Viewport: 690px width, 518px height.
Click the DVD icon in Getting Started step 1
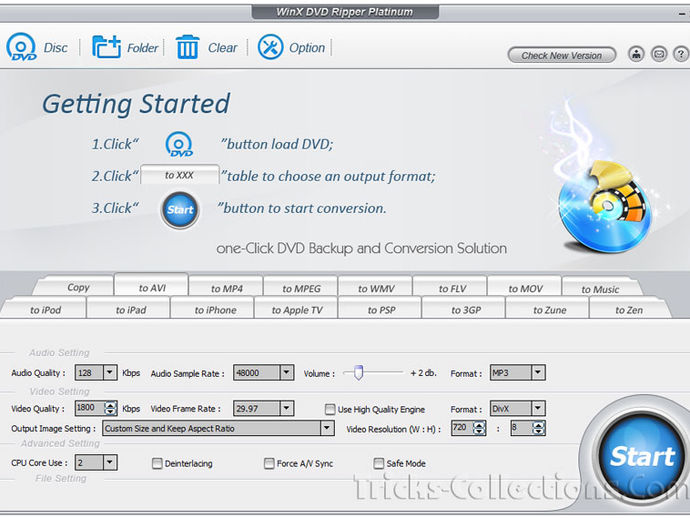click(179, 144)
